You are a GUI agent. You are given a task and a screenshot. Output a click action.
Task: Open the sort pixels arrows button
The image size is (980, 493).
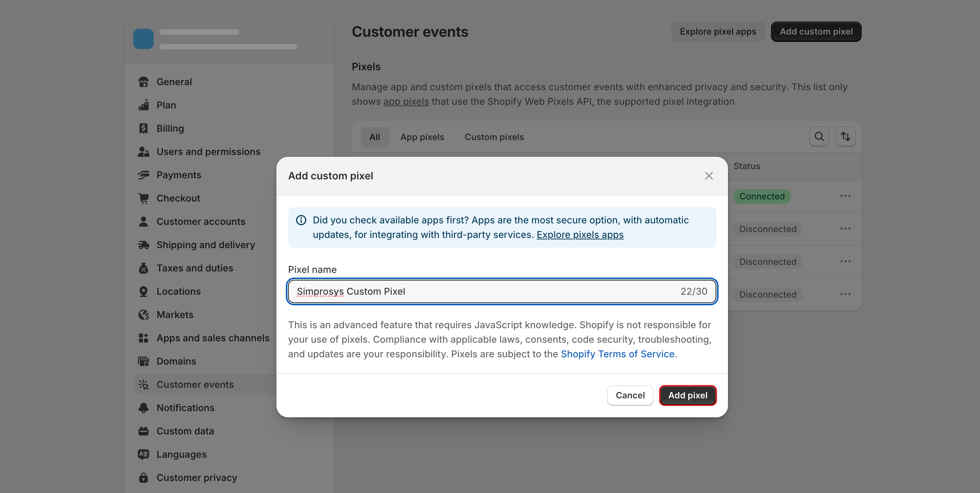coord(845,136)
